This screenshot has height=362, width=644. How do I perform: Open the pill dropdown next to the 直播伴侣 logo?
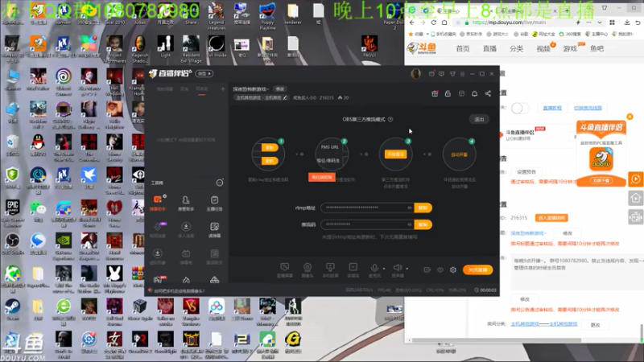pos(204,73)
